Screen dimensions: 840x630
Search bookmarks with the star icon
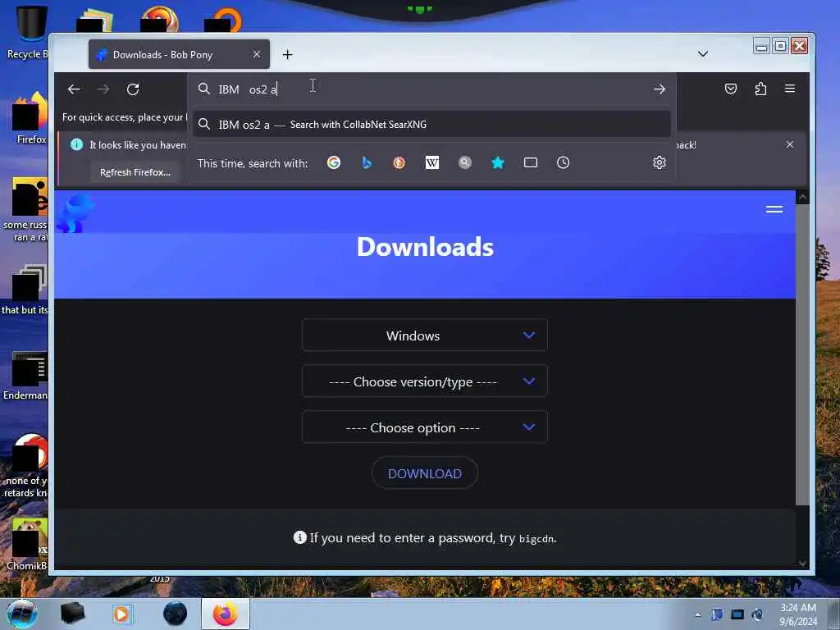tap(498, 163)
